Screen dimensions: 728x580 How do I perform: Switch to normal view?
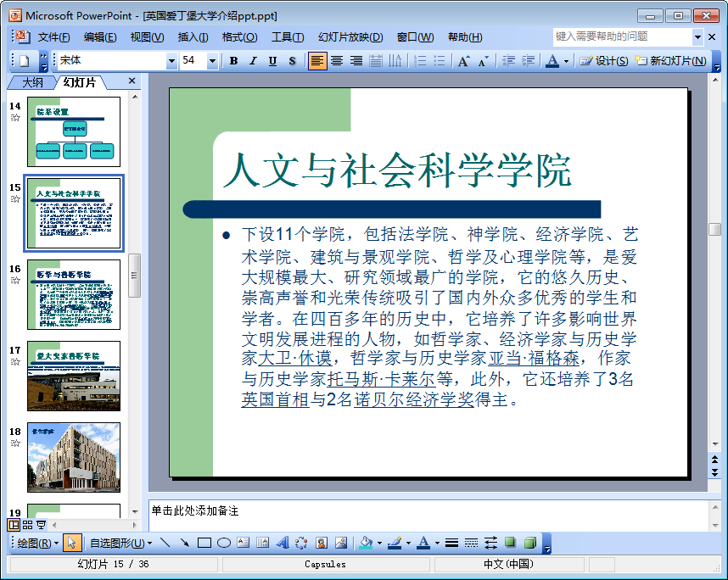click(x=14, y=525)
